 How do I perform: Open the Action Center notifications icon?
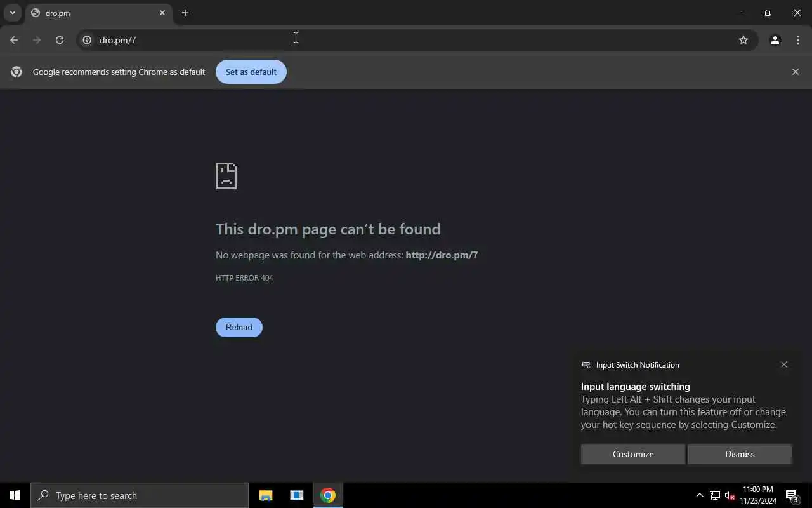pos(792,495)
